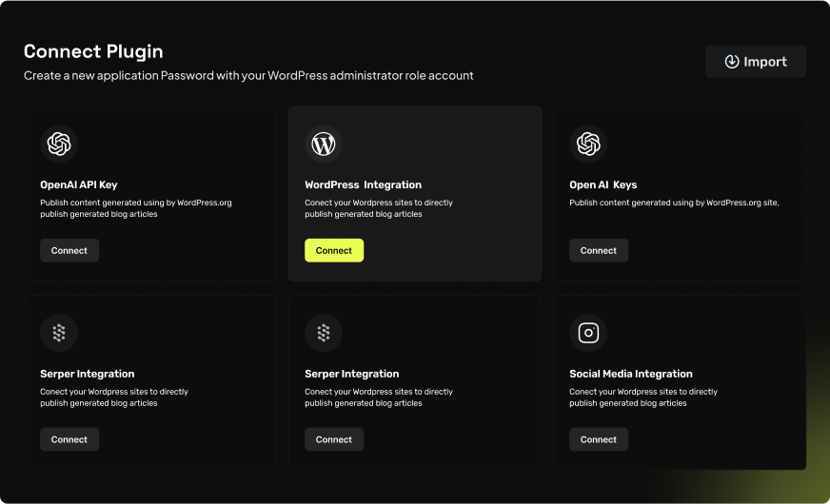The image size is (830, 504).
Task: Click the Serper logo in the left Serper card
Action: 59,333
